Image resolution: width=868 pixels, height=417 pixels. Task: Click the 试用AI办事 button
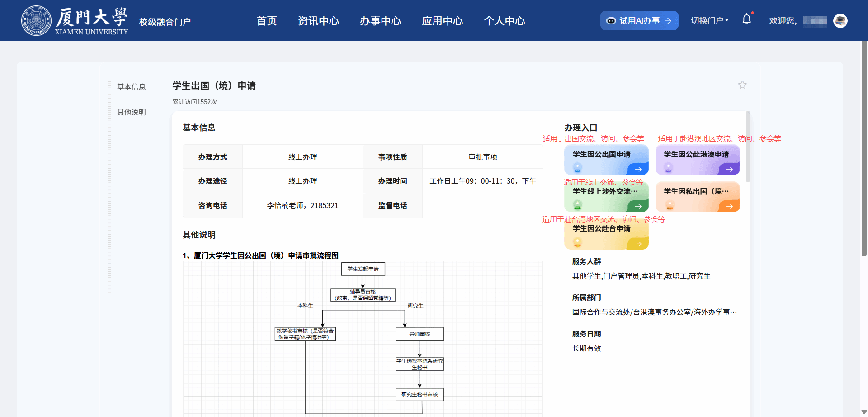[639, 21]
